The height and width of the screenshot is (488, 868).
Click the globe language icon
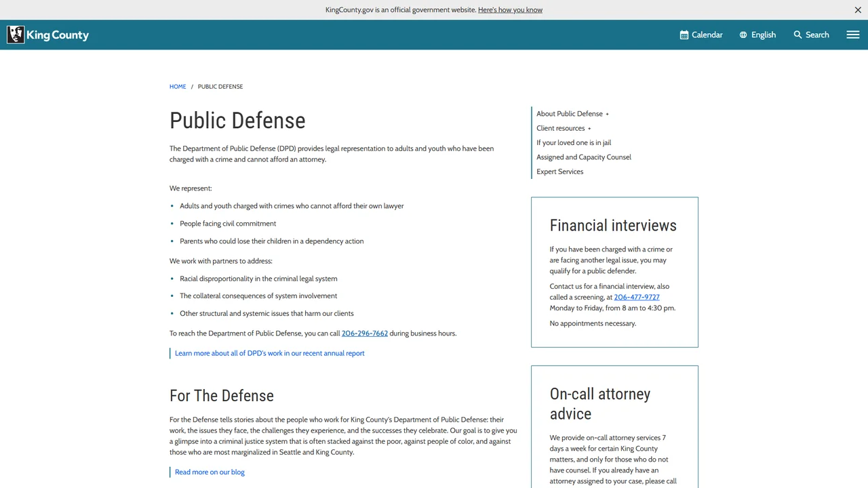pyautogui.click(x=743, y=35)
